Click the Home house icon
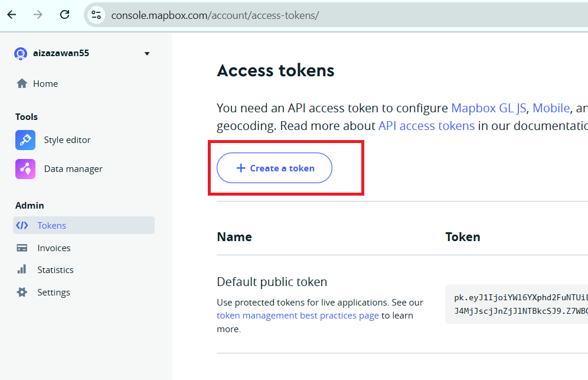The height and width of the screenshot is (380, 588). point(22,83)
